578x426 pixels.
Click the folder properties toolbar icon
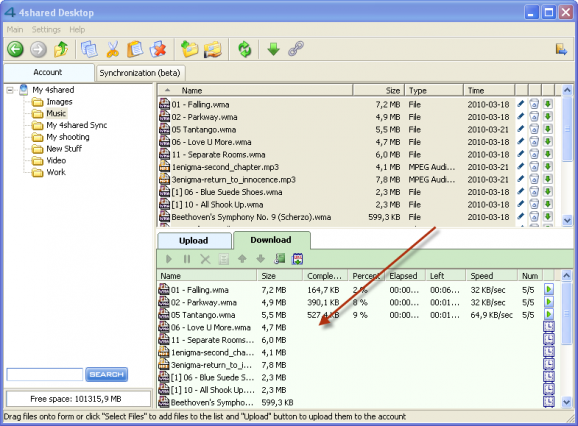213,49
